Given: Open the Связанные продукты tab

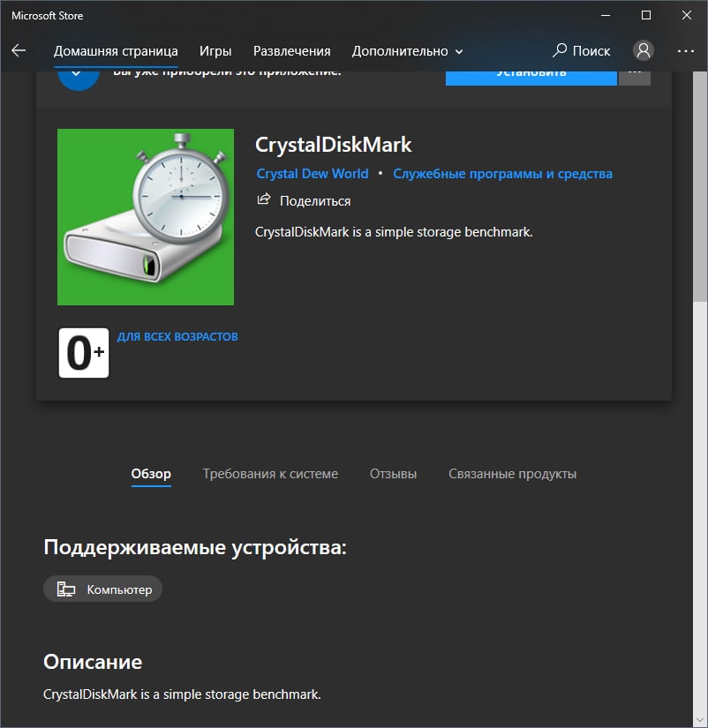Looking at the screenshot, I should point(512,474).
